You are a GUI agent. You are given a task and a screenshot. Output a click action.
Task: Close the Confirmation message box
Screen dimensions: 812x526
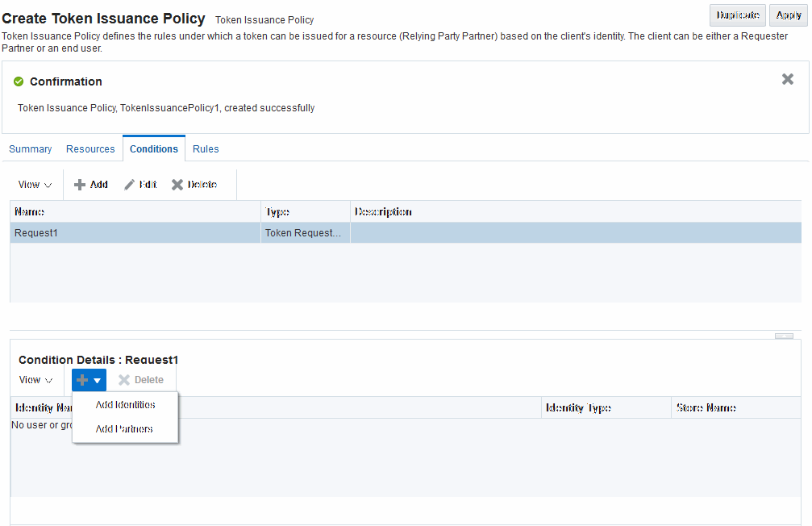click(x=788, y=79)
